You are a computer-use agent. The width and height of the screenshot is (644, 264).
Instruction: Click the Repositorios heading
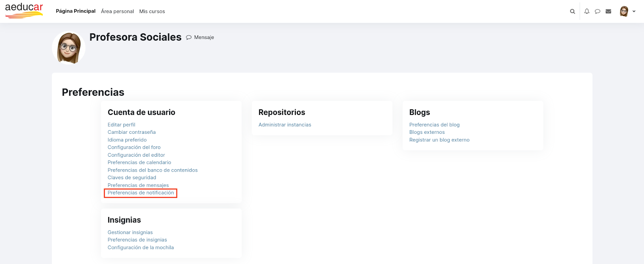point(282,113)
